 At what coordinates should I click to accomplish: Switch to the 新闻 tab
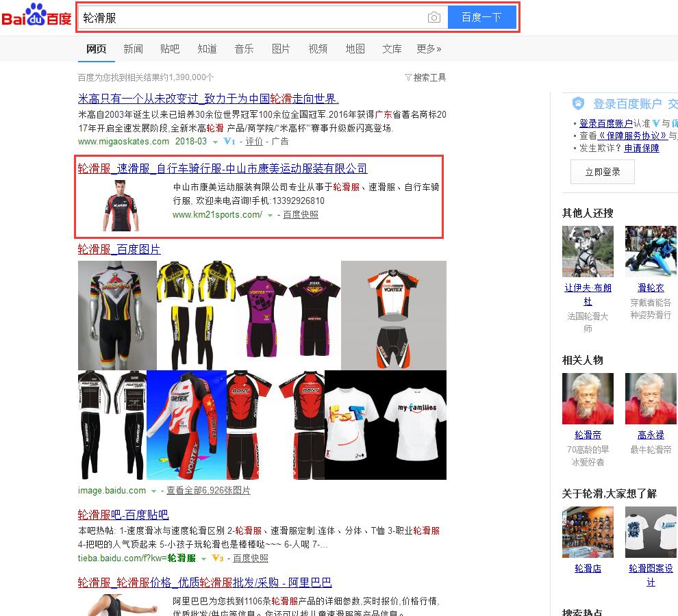click(x=133, y=49)
